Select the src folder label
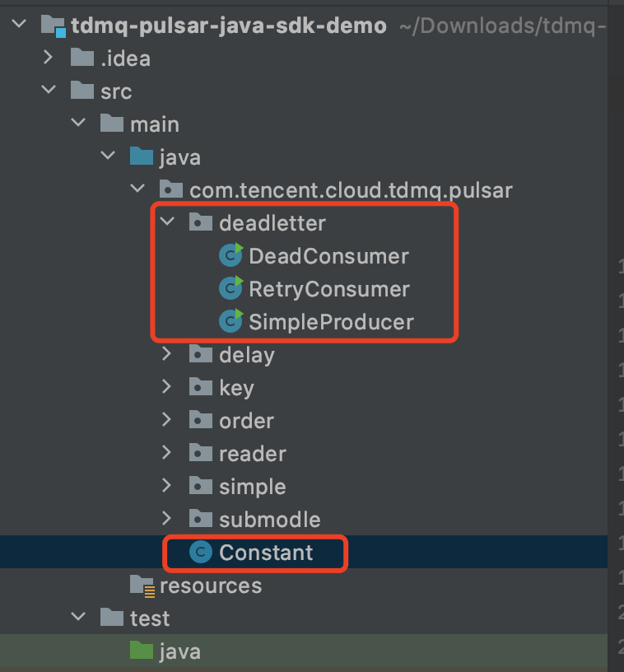 click(x=116, y=91)
